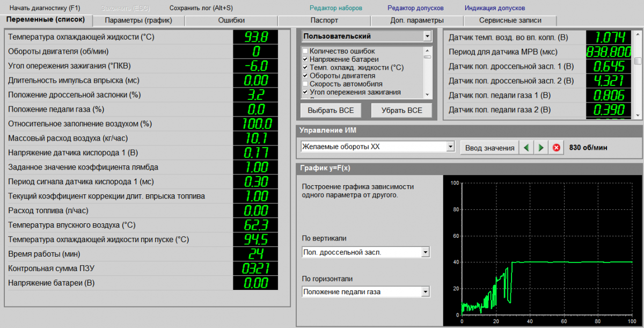
Task: Open 'Редактор допусков' link
Action: click(x=415, y=8)
